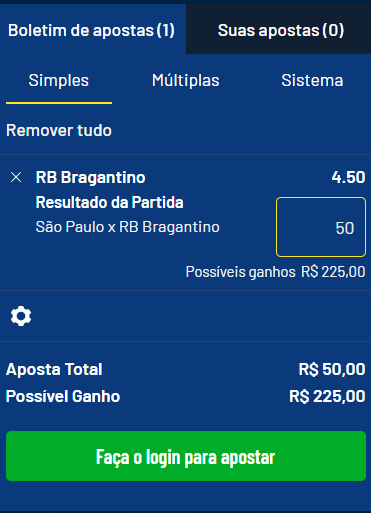
Task: Click the Possível Ganho summary label
Action: point(63,396)
